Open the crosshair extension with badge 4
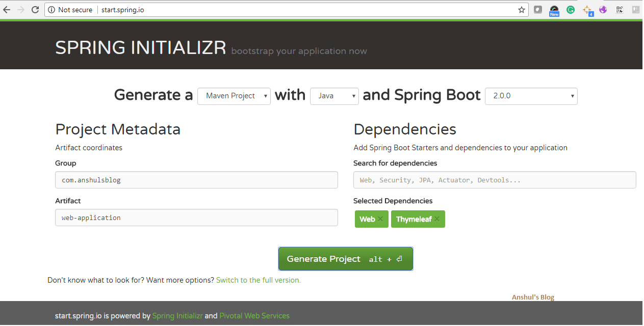 [x=587, y=10]
